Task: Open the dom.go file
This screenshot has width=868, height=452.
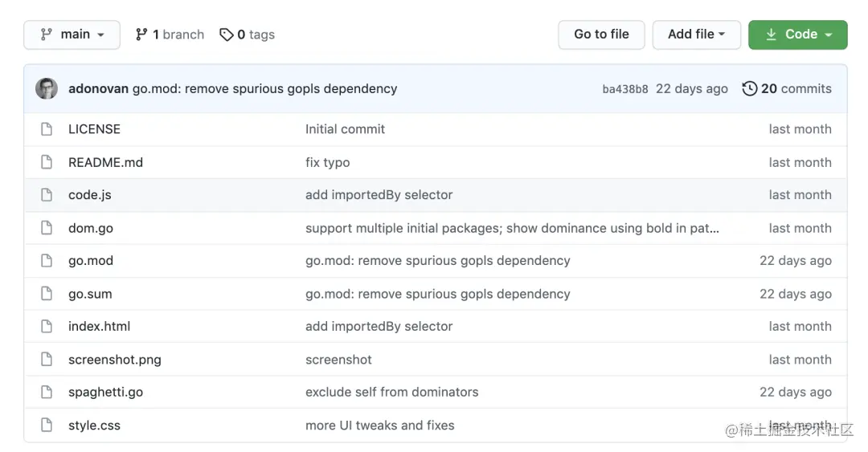Action: pos(91,228)
